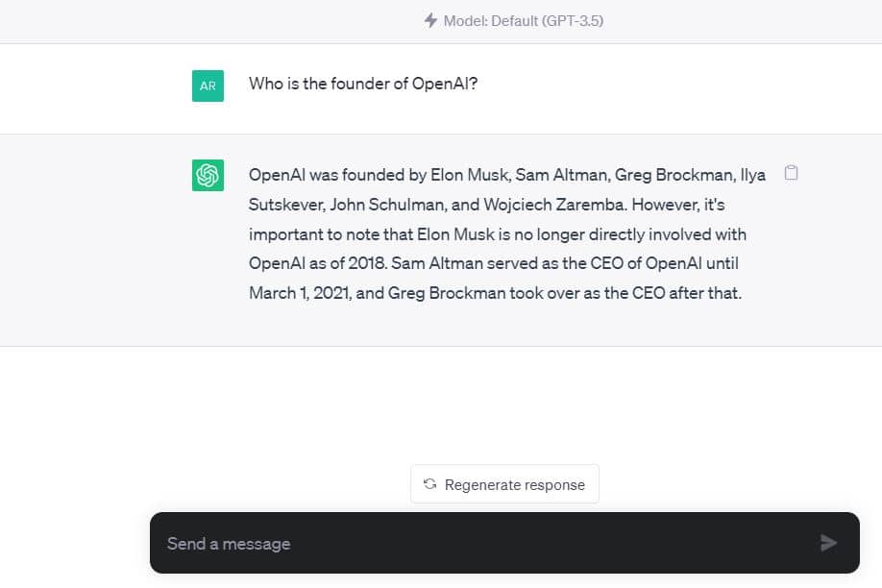Copy the response using the clipboard icon
This screenshot has width=882, height=588.
click(x=792, y=173)
